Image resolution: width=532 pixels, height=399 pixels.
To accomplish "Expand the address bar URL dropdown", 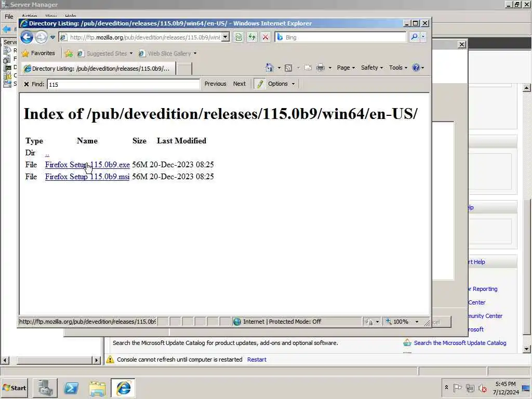I will [225, 37].
